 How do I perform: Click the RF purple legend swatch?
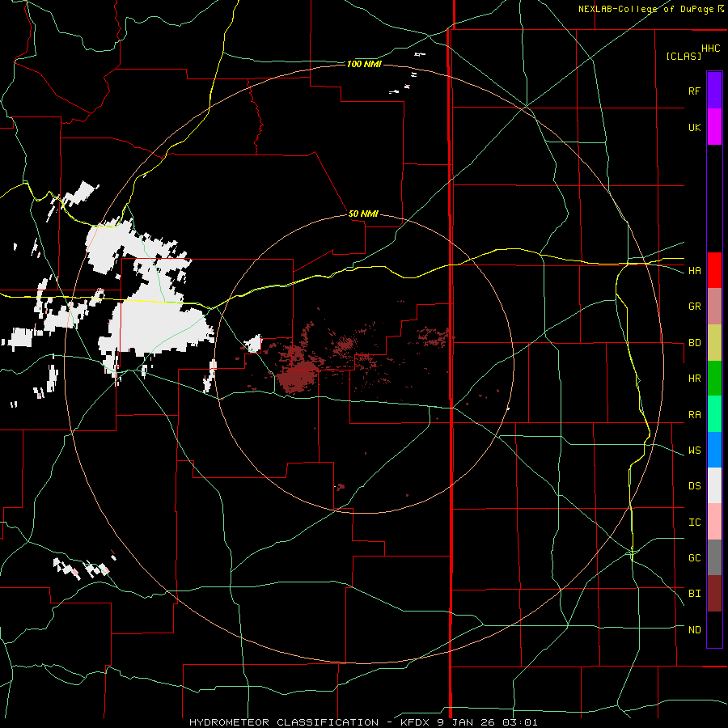pyautogui.click(x=714, y=91)
